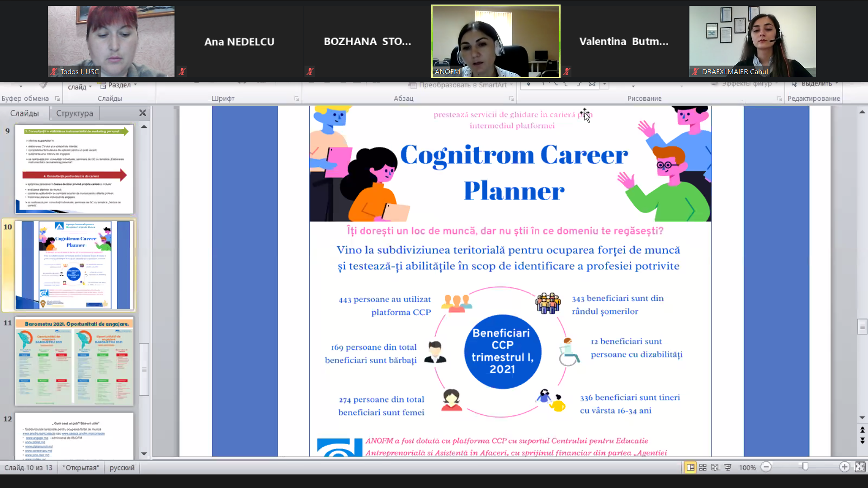Select slide 11 Barometru 2021 thumbnail
The image size is (868, 488).
(x=74, y=361)
